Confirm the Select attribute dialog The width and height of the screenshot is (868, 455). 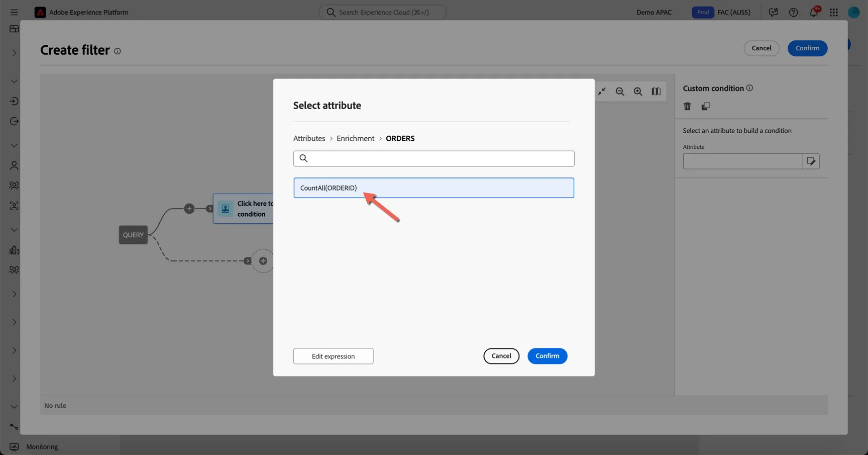(547, 356)
